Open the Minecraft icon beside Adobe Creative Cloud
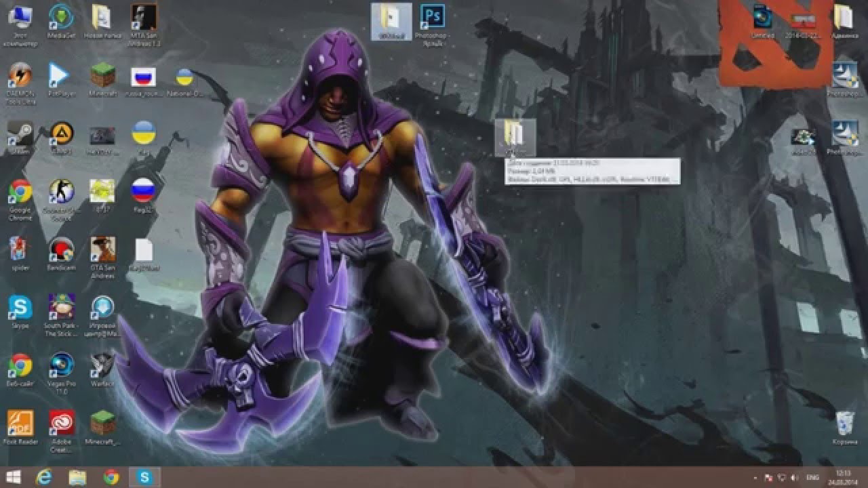Viewport: 868px width, 488px height. click(x=102, y=428)
